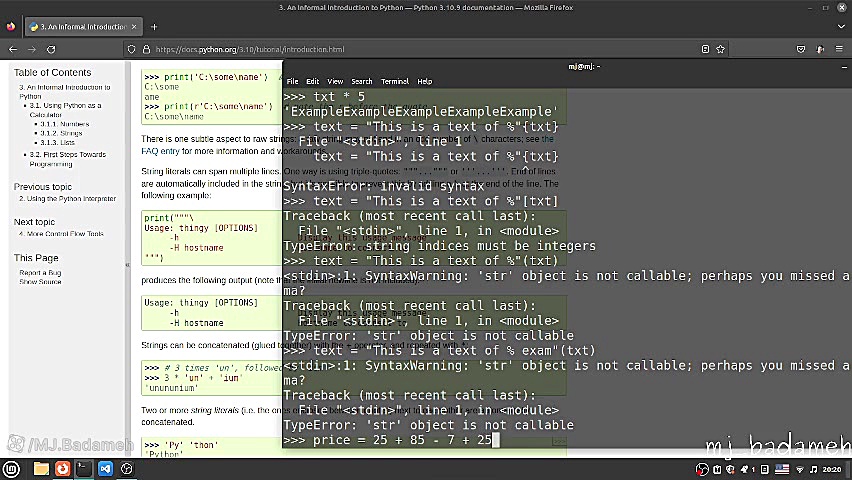Viewport: 852px width, 480px height.
Task: Open the terminal Search menu
Action: click(x=361, y=81)
